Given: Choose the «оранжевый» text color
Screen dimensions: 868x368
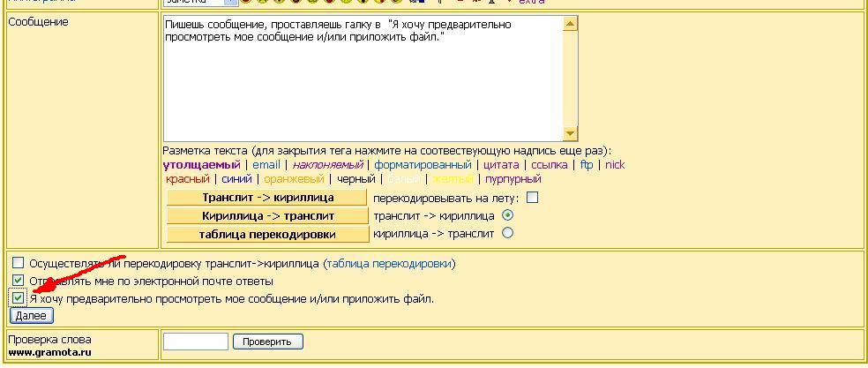Looking at the screenshot, I should (x=294, y=179).
